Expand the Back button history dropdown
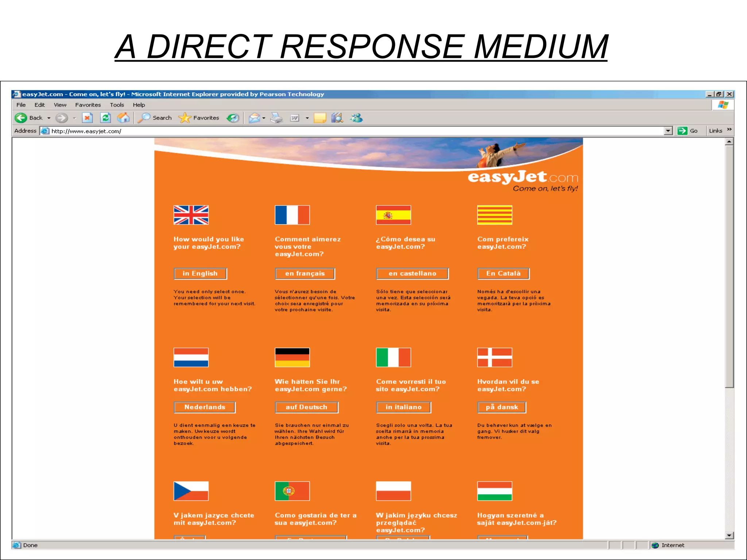This screenshot has width=747, height=560. point(49,118)
